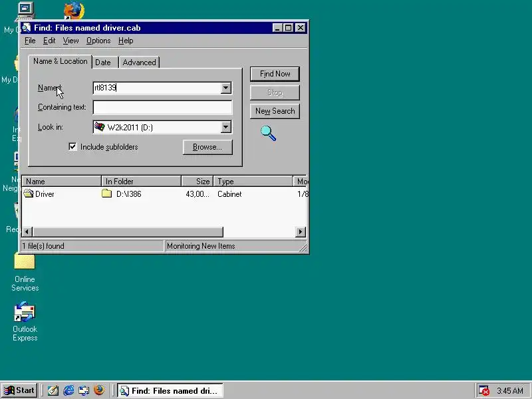Click the system tray network error icon
532x399 pixels.
(483, 390)
